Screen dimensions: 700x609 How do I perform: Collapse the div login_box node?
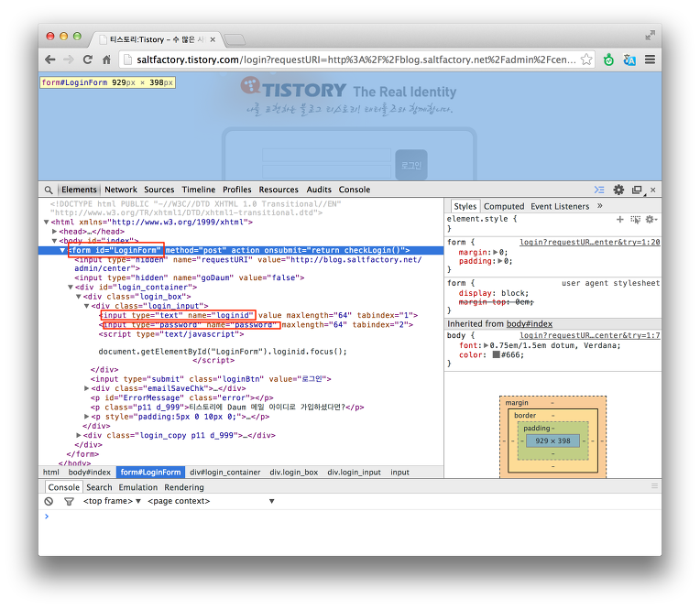[x=79, y=297]
